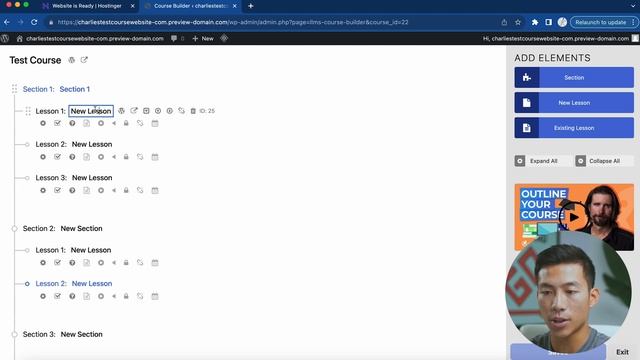The height and width of the screenshot is (360, 640).
Task: Toggle assignment checkbox icon under Section 2 Lesson 1
Action: coord(57,262)
